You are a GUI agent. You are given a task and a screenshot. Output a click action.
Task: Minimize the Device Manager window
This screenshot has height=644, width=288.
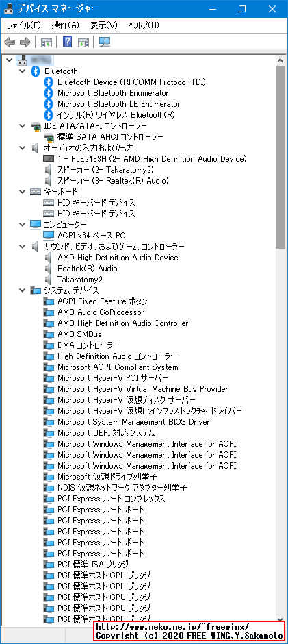(x=213, y=9)
